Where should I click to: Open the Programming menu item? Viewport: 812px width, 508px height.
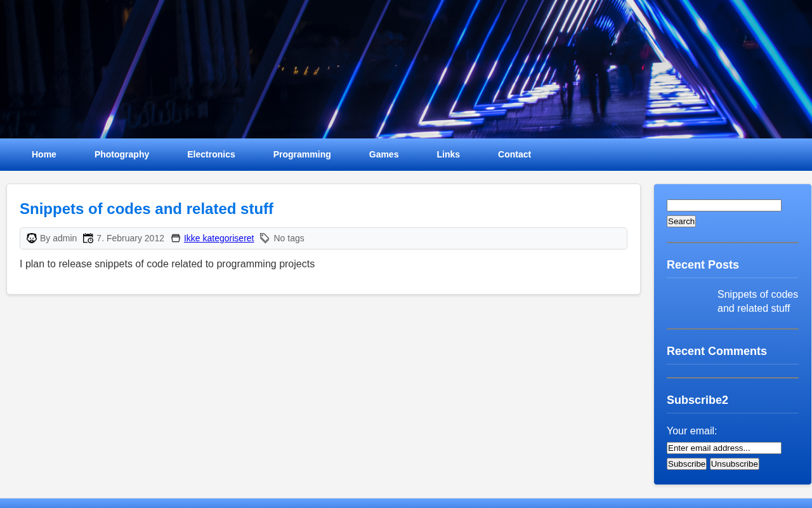click(x=302, y=154)
